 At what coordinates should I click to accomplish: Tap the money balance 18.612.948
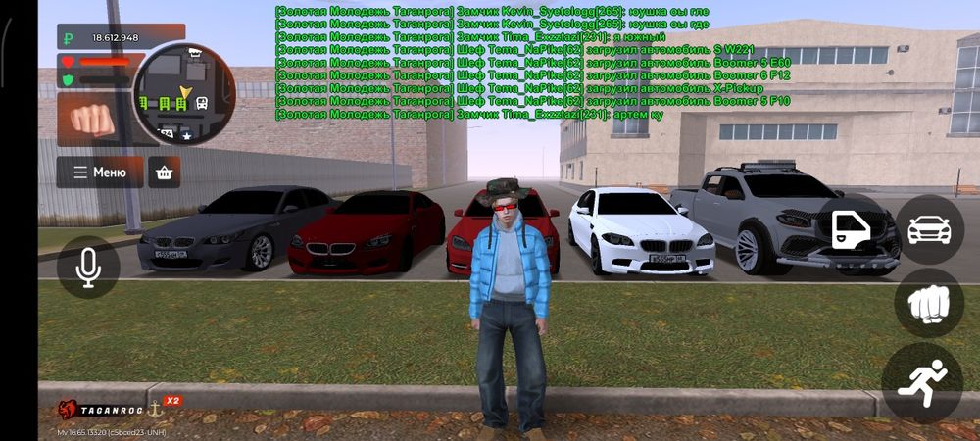pos(116,38)
